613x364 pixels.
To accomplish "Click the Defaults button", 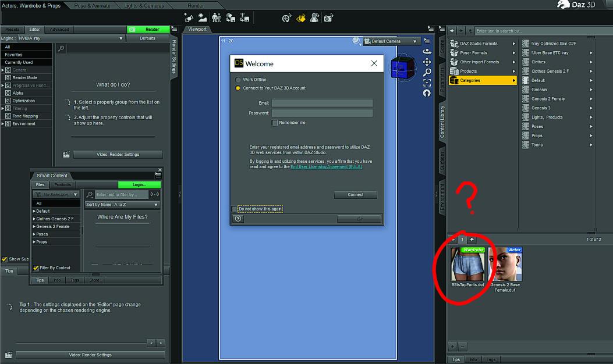I will [147, 38].
